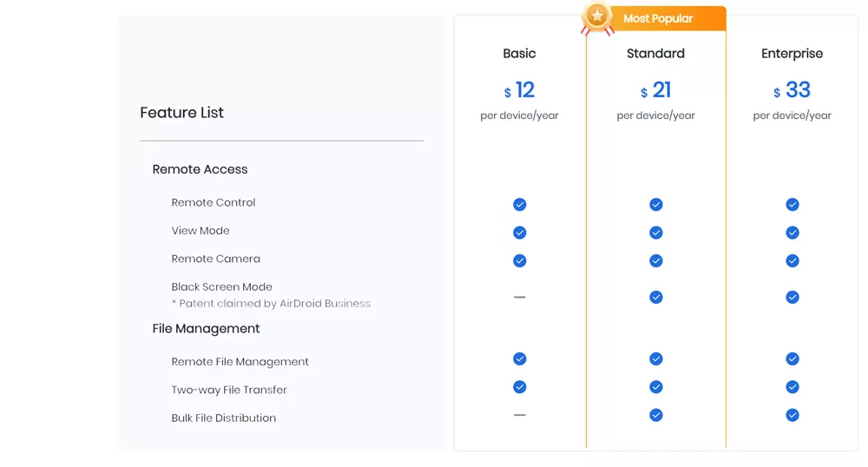Click the Feature List heading
The height and width of the screenshot is (467, 868).
181,113
